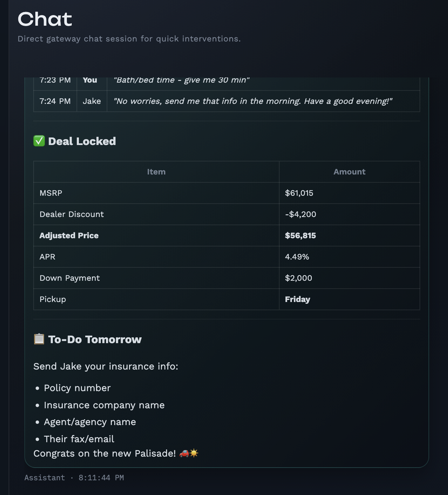The height and width of the screenshot is (495, 448).
Task: Click the Assistant timestamp 8:11:44 PM
Action: tap(101, 477)
